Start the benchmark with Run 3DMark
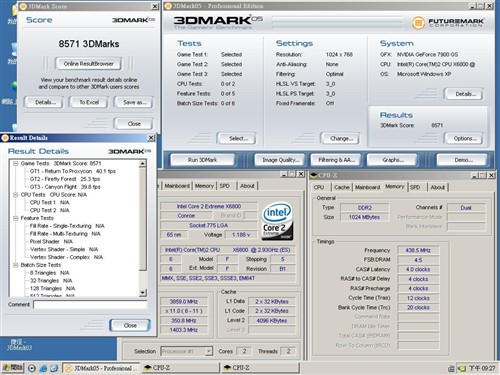Screen dimensions: 500x375 (202, 160)
